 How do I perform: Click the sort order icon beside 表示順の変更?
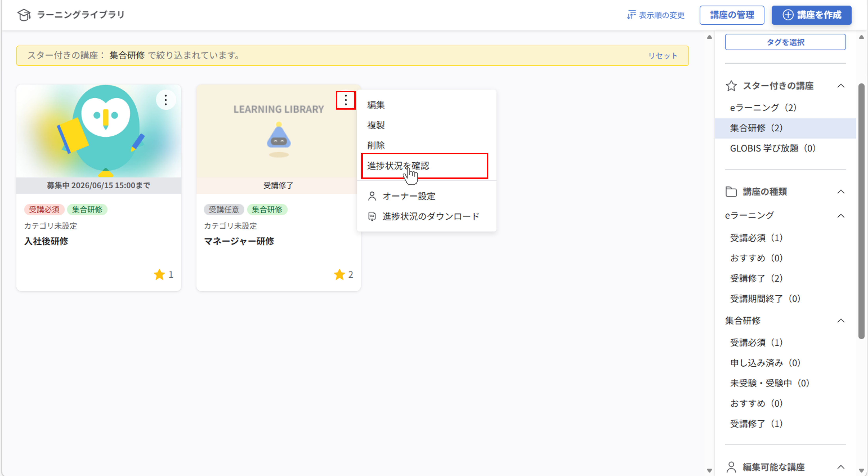pyautogui.click(x=631, y=15)
